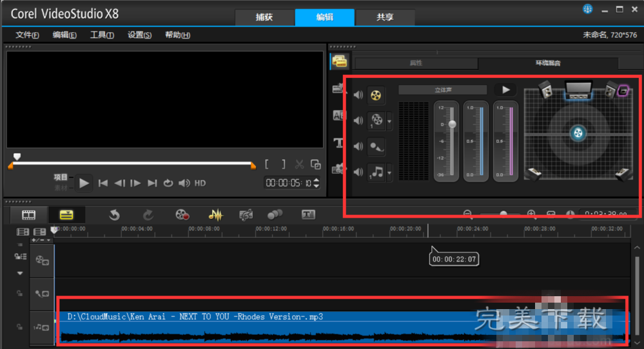The height and width of the screenshot is (349, 644).
Task: Click the 立体声 (Stereo) mode button
Action: click(443, 90)
